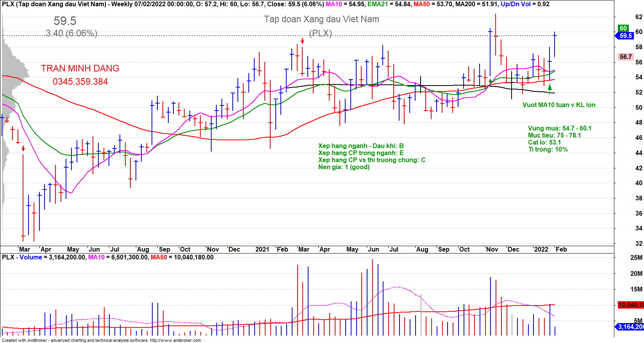Click the "Nen gia: 1 (good)" note

point(344,167)
